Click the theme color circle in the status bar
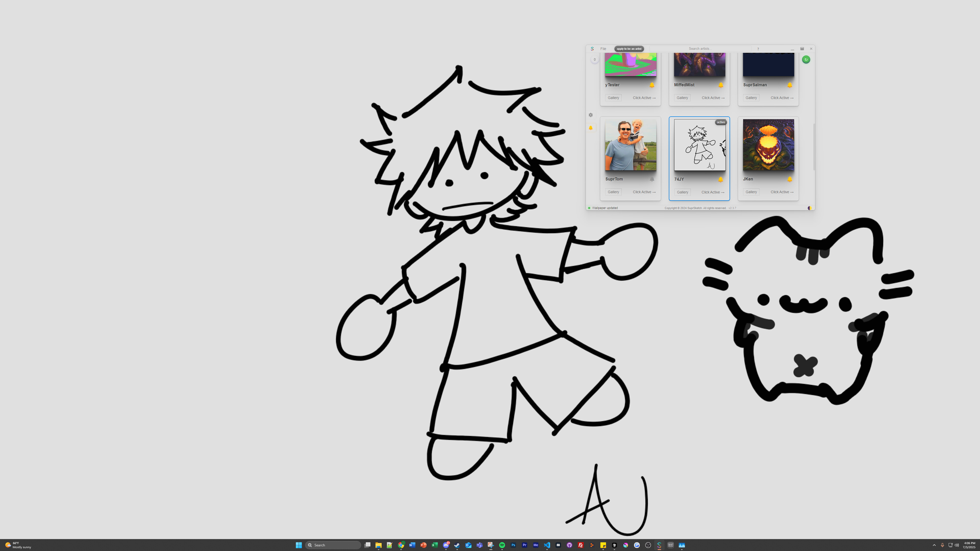Image resolution: width=980 pixels, height=551 pixels. [x=809, y=208]
